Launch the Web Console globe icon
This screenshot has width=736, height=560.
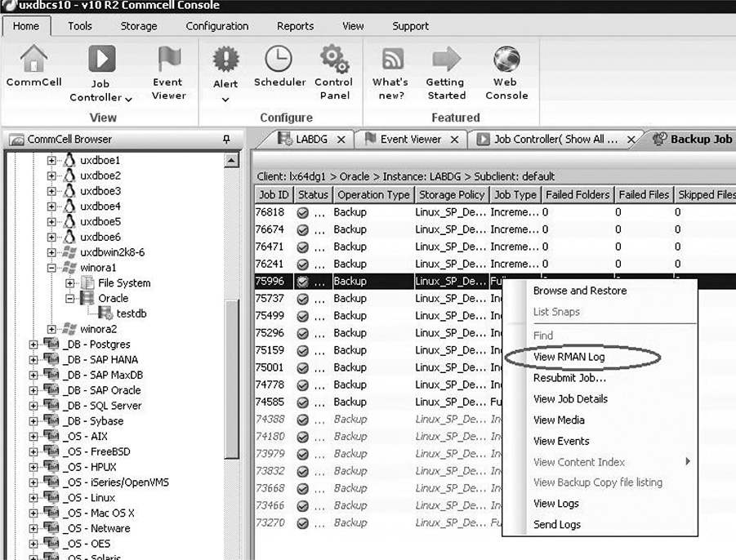[x=506, y=59]
